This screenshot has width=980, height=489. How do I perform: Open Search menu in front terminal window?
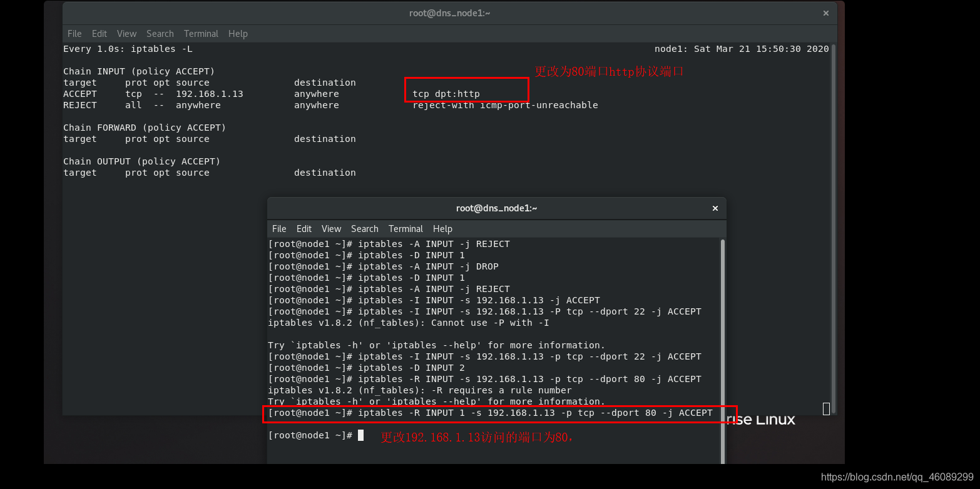tap(365, 229)
